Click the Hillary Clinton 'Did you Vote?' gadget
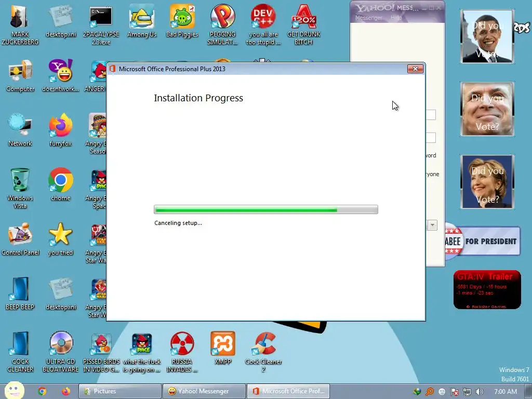The height and width of the screenshot is (399, 532). [x=487, y=182]
